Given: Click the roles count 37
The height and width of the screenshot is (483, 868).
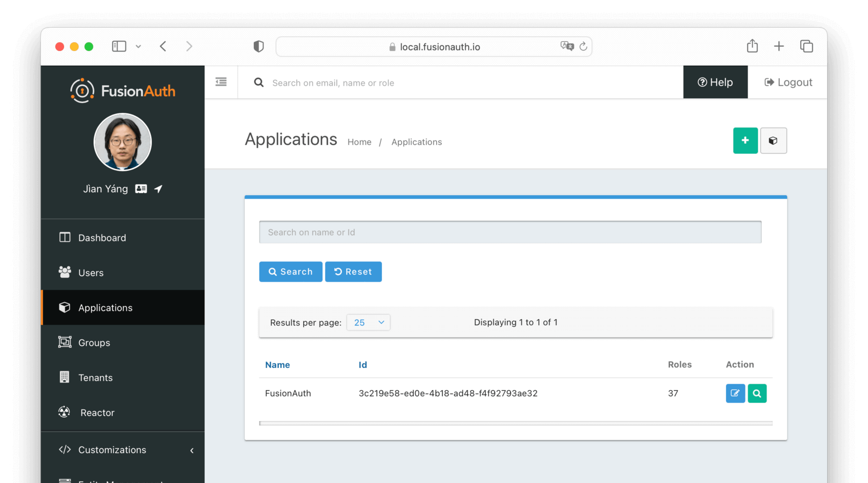Looking at the screenshot, I should tap(673, 393).
